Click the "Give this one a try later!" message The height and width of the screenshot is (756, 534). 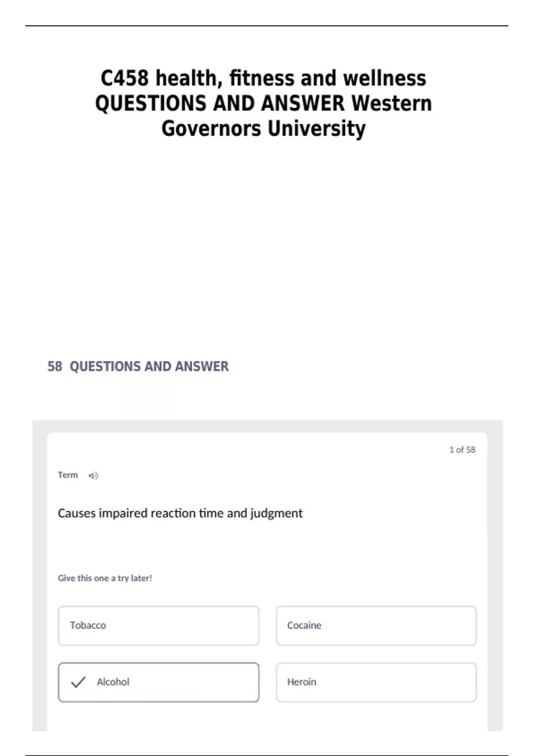tap(105, 578)
